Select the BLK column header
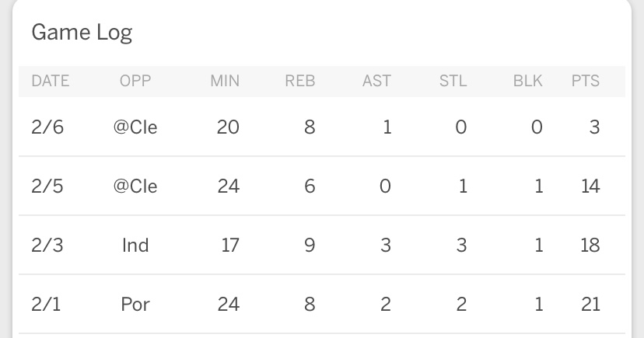The height and width of the screenshot is (338, 644). [x=528, y=81]
